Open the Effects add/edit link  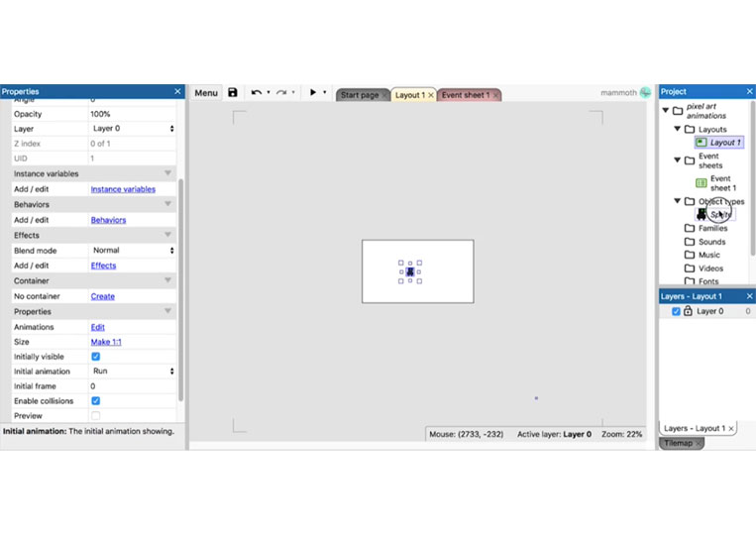point(103,266)
